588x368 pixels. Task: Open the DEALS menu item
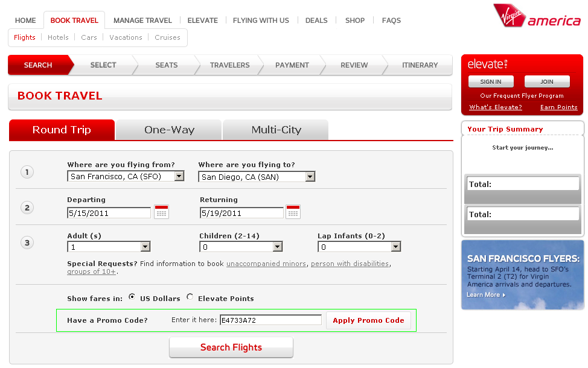point(316,21)
